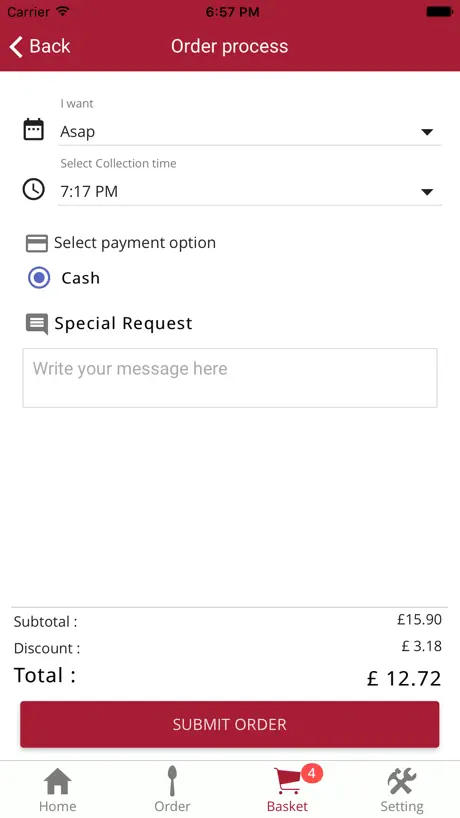Tap the Home house icon
Image resolution: width=460 pixels, height=818 pixels.
click(57, 781)
